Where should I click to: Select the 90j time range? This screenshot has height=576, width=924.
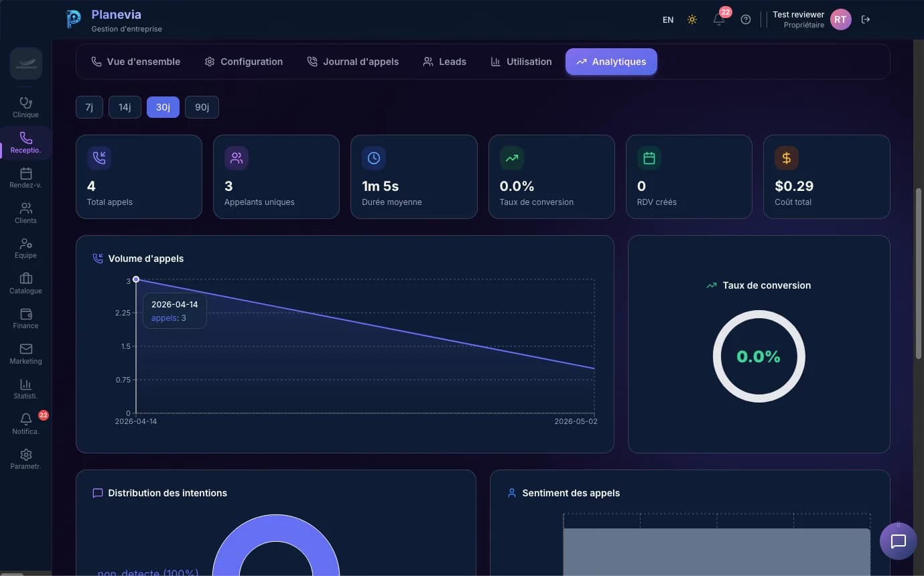(x=202, y=107)
